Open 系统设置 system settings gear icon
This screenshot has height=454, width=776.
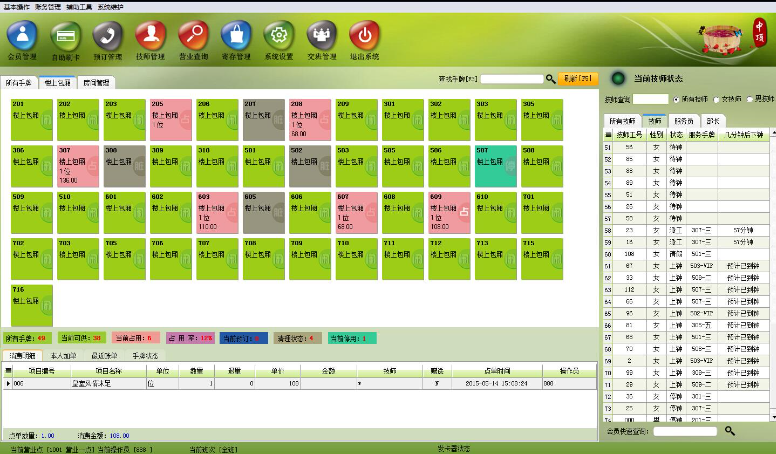pos(279,36)
